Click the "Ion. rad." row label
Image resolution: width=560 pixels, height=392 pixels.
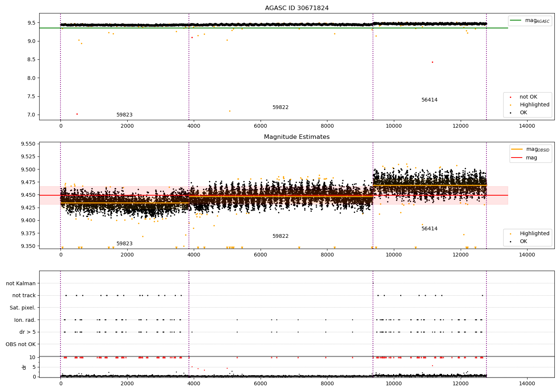(25, 320)
